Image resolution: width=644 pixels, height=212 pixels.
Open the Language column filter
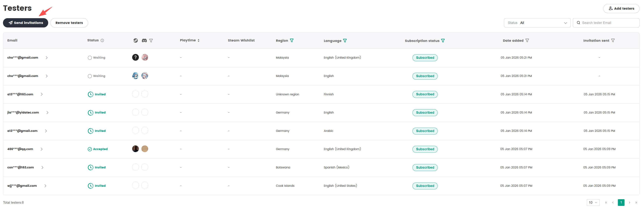345,40
